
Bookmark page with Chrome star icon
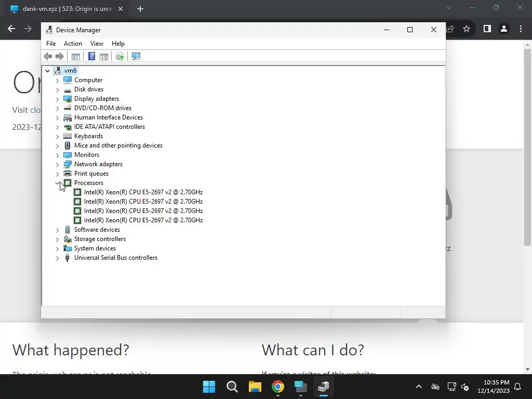click(x=467, y=29)
